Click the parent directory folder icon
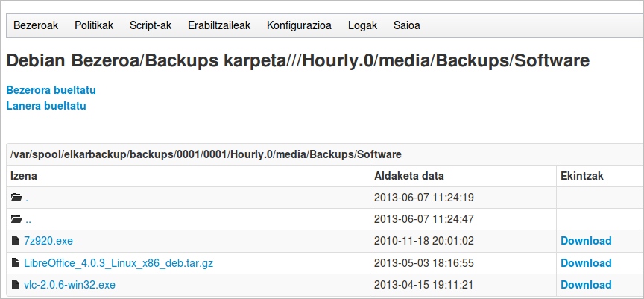This screenshot has width=644, height=299. 17,219
